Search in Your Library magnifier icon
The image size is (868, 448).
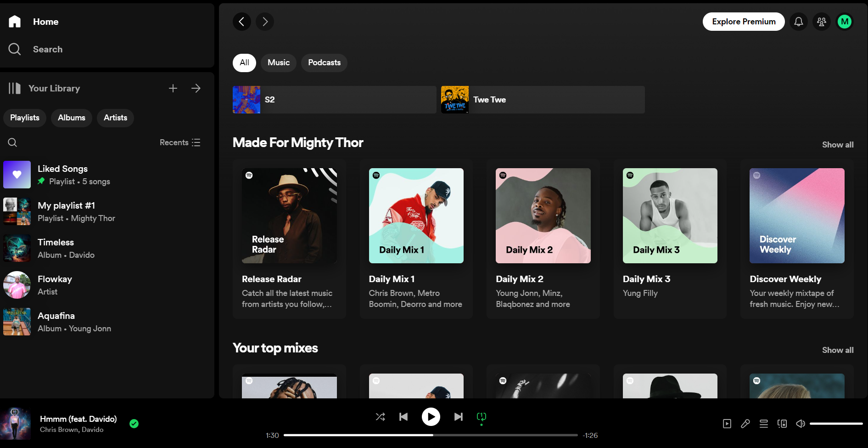click(12, 142)
